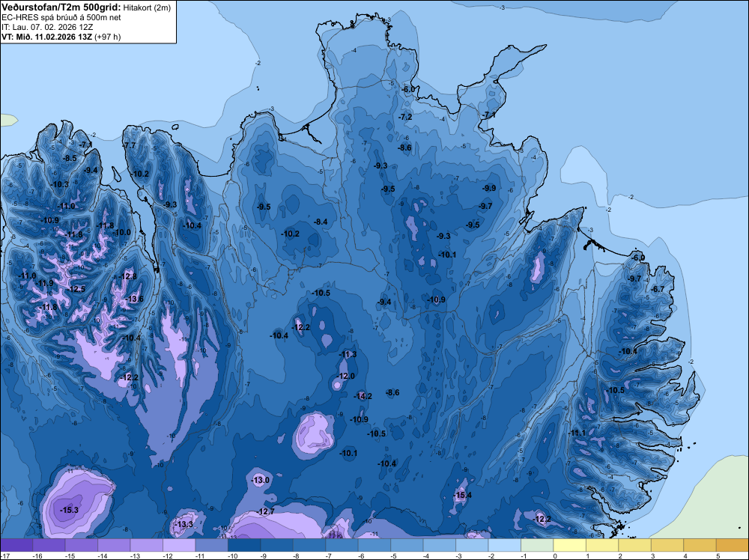Click the -15.4 temperature value on map
Image resolution: width=749 pixels, height=560 pixels.
tap(462, 495)
